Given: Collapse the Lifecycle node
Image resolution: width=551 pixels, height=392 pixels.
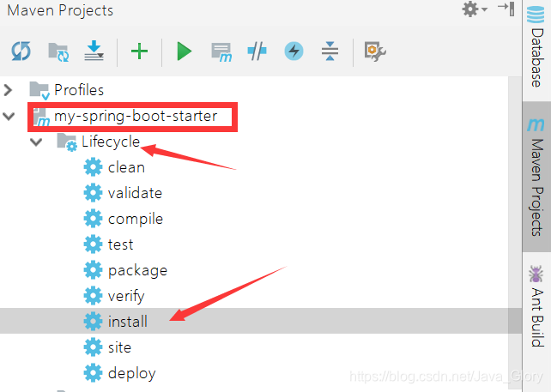Looking at the screenshot, I should (x=36, y=142).
